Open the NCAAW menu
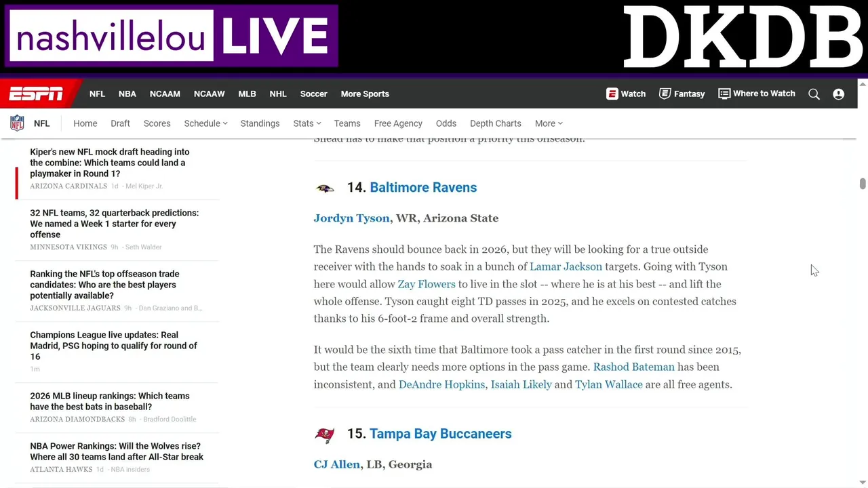The image size is (868, 488). coord(209,94)
